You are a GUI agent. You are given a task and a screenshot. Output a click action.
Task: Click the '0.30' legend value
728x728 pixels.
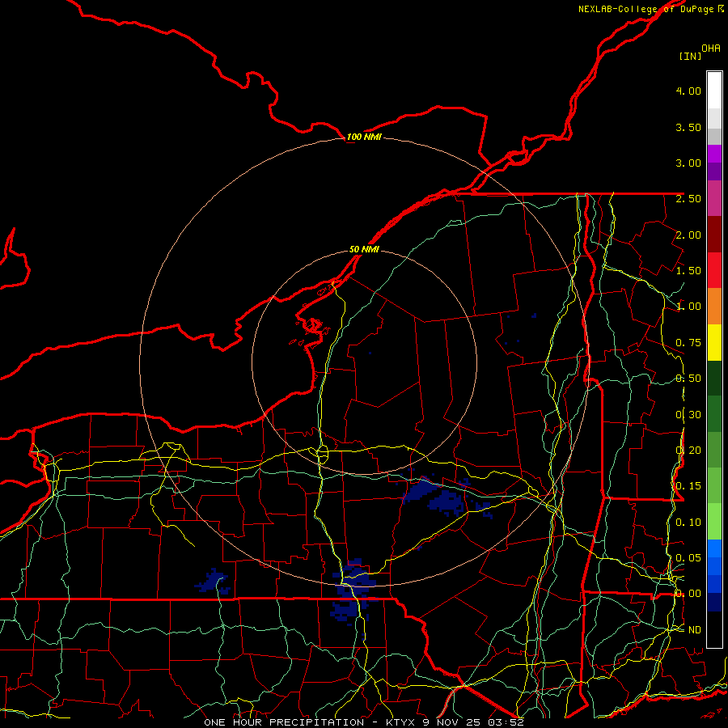(688, 415)
